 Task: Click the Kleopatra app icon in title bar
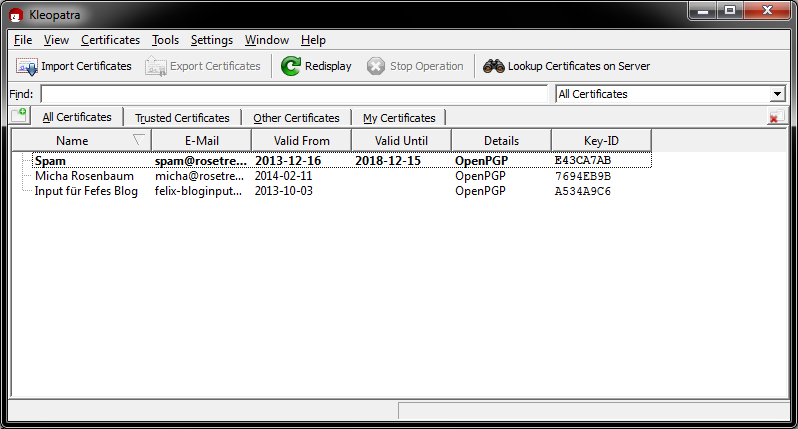coord(15,15)
